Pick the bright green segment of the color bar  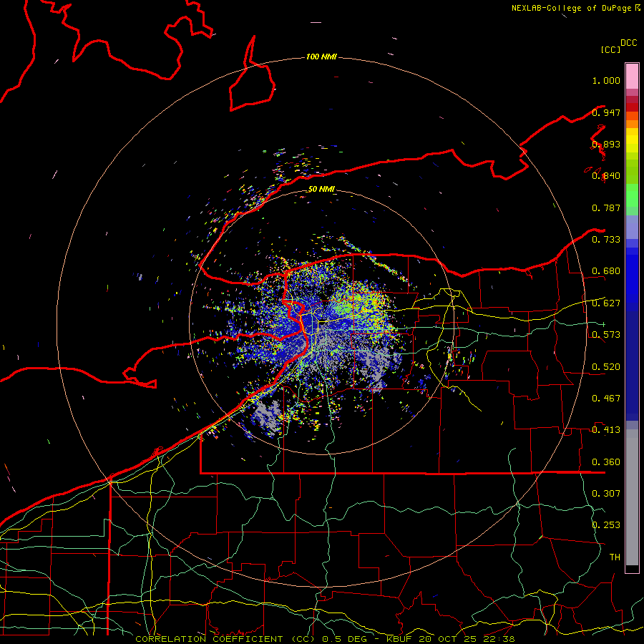[x=632, y=195]
